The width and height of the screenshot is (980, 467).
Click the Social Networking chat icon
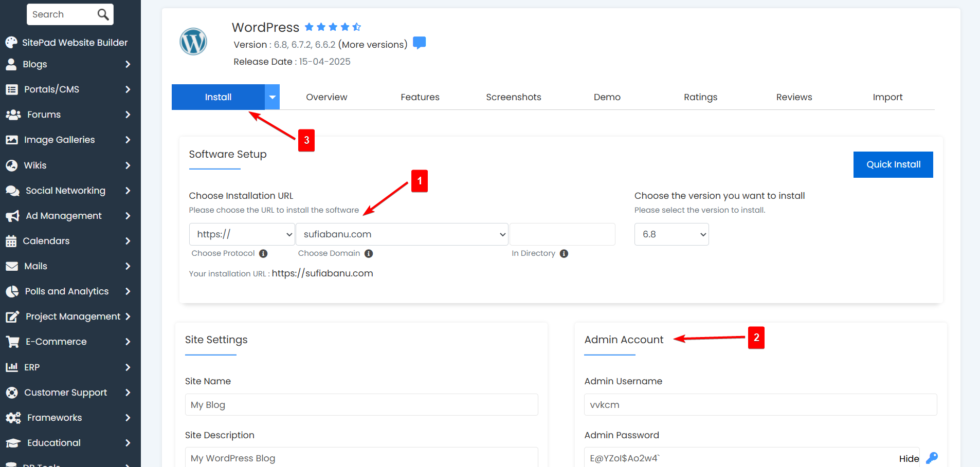[12, 191]
